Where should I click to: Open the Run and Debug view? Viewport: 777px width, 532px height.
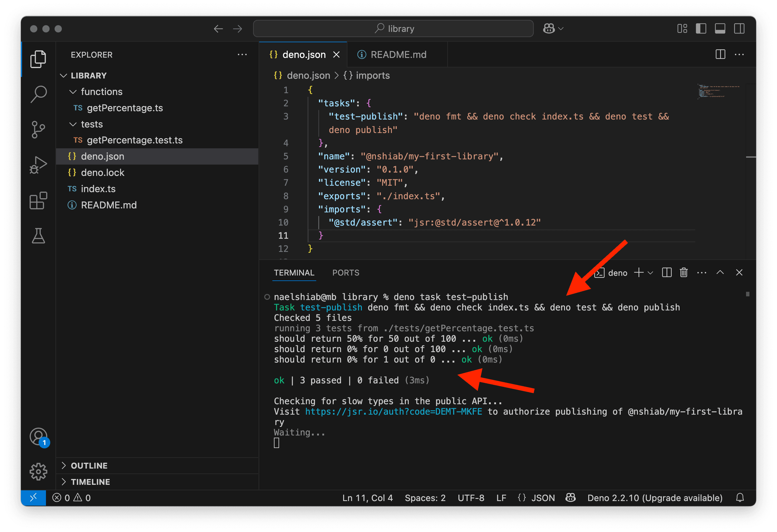point(38,165)
